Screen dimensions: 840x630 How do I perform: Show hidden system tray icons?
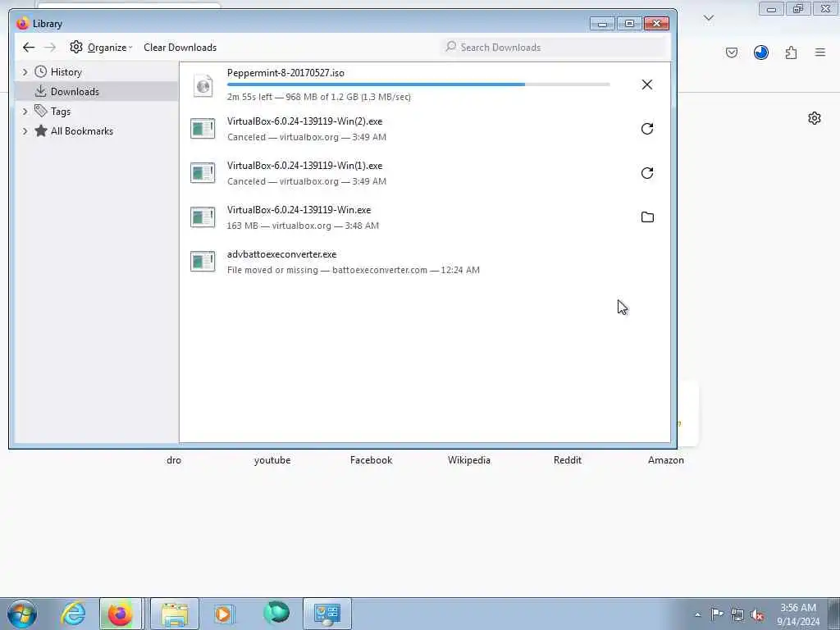click(x=697, y=614)
